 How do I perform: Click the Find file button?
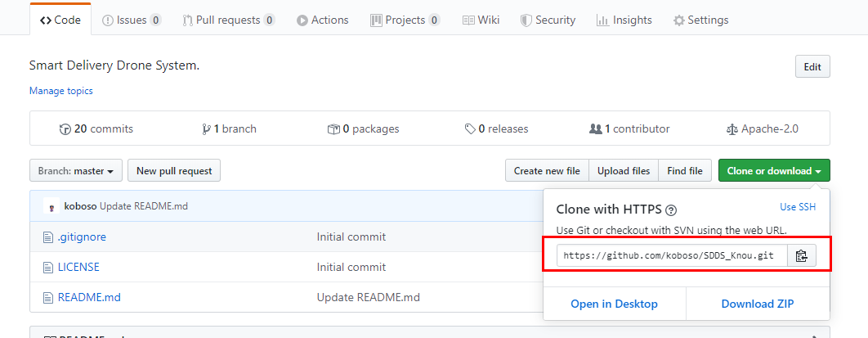click(x=685, y=171)
